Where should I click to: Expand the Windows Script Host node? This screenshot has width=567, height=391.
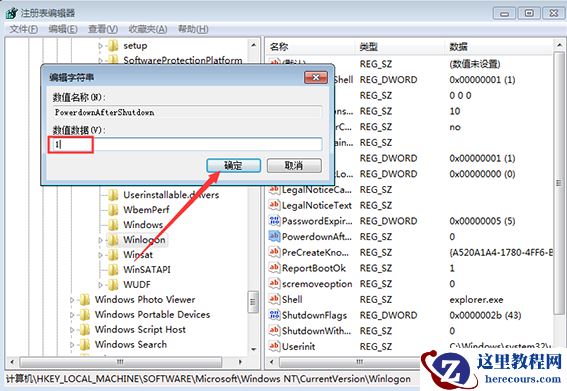pos(72,330)
